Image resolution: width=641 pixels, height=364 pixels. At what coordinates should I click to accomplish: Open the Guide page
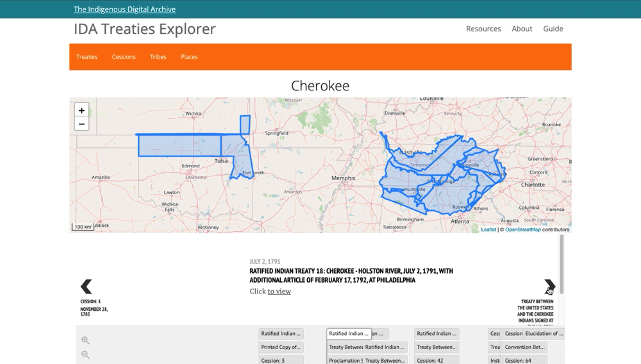click(553, 29)
